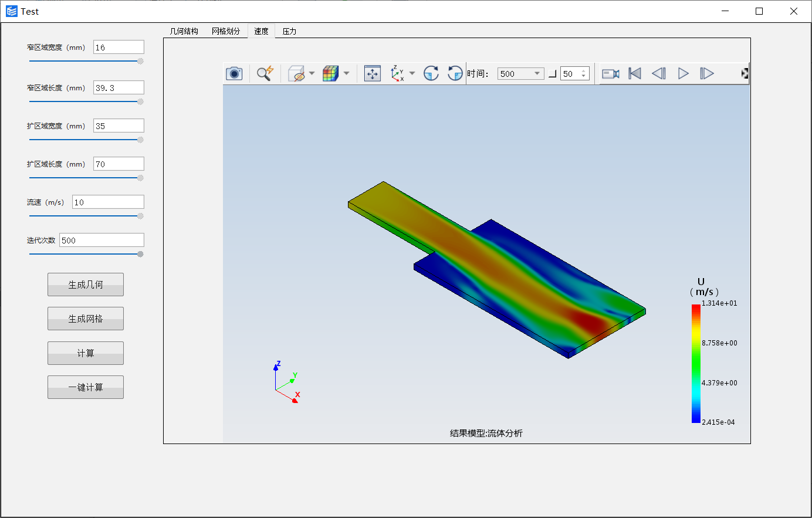The height and width of the screenshot is (518, 812).
Task: Step forward one frame in the animation
Action: tap(707, 73)
